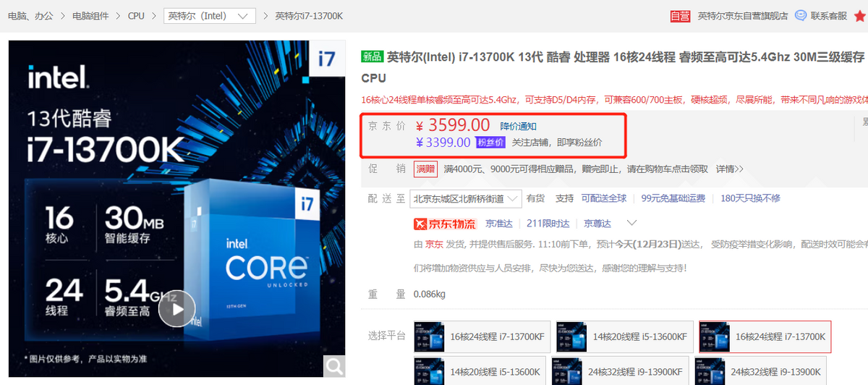Click the red star favorite icon

859,16
